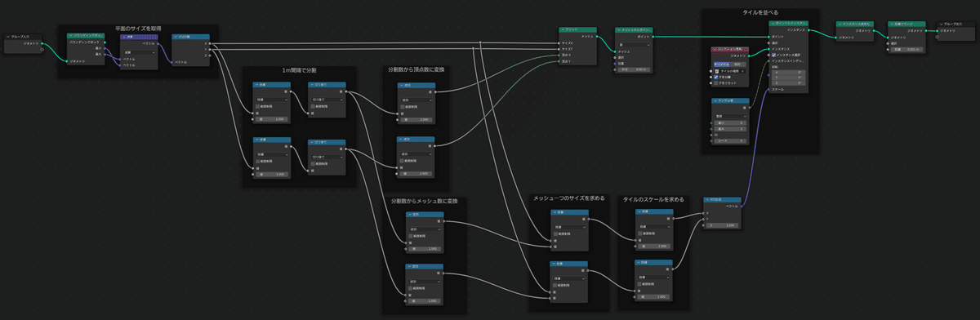The height and width of the screenshot is (320, 980).
Task: Click the メッシュ output socket on グリッド node
Action: click(597, 37)
